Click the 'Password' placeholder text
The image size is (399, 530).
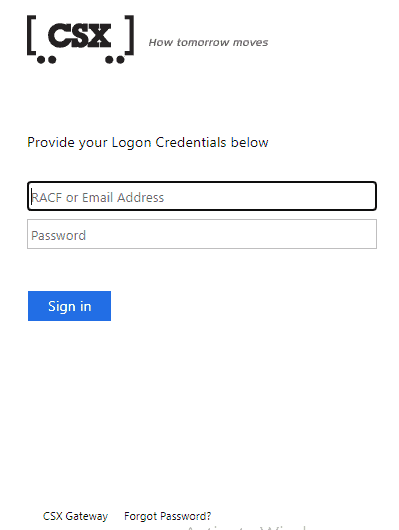point(58,236)
